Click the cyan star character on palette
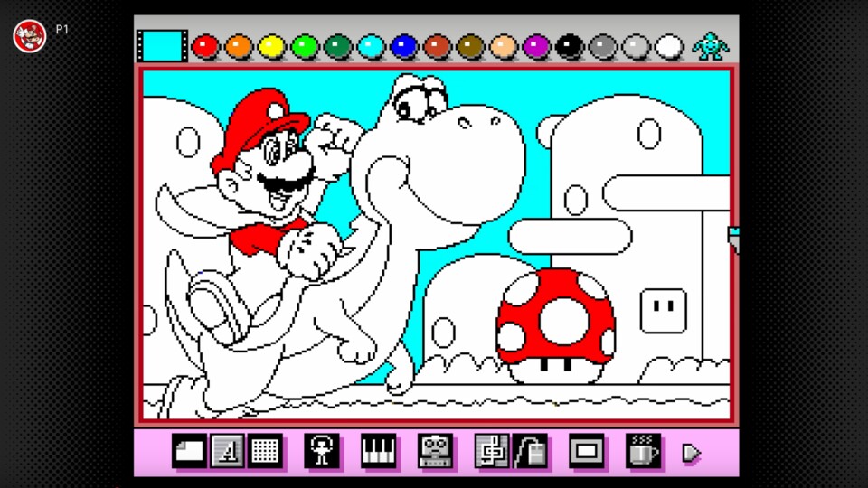The height and width of the screenshot is (488, 868). (x=710, y=45)
